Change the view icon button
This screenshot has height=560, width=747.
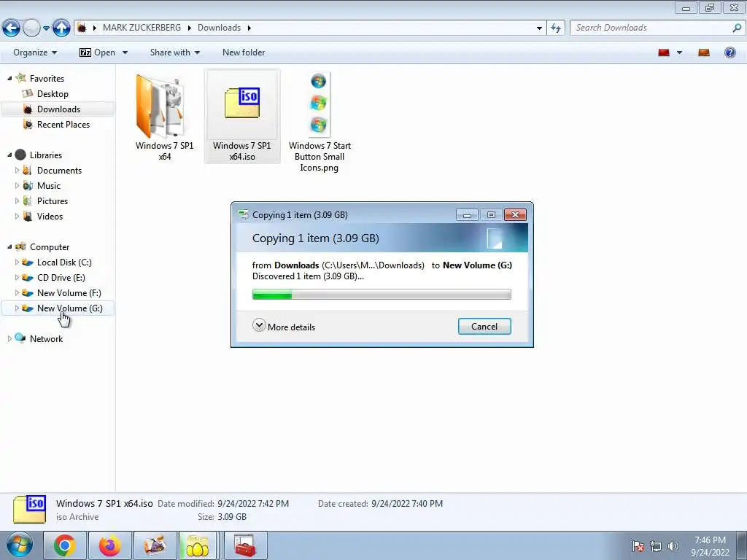pyautogui.click(x=664, y=52)
